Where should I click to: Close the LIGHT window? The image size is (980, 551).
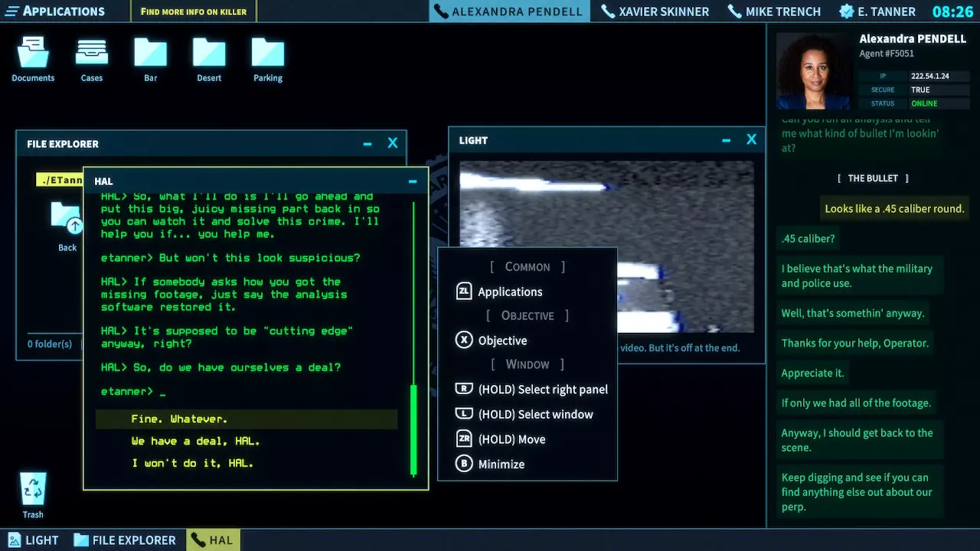(751, 139)
